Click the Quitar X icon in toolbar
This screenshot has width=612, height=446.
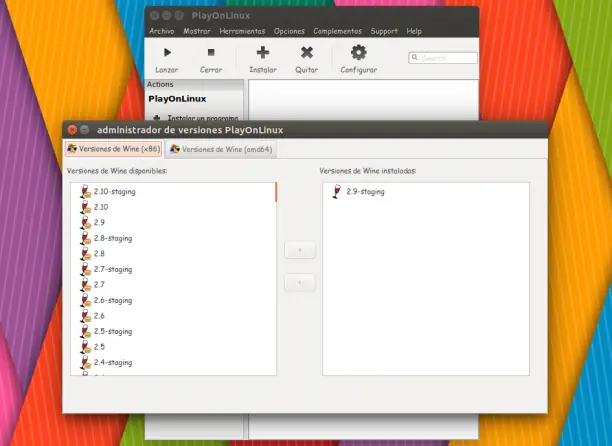[x=307, y=52]
